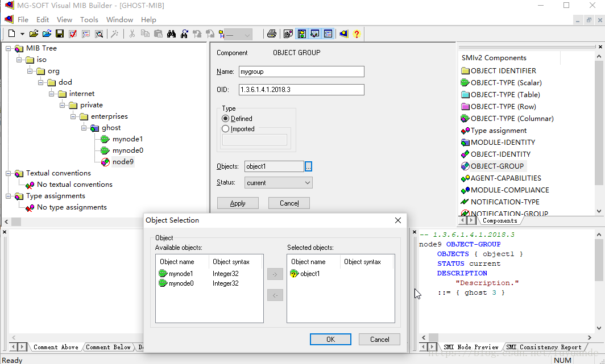Click the Name field containing mygroup
The image size is (605, 364).
coord(301,72)
